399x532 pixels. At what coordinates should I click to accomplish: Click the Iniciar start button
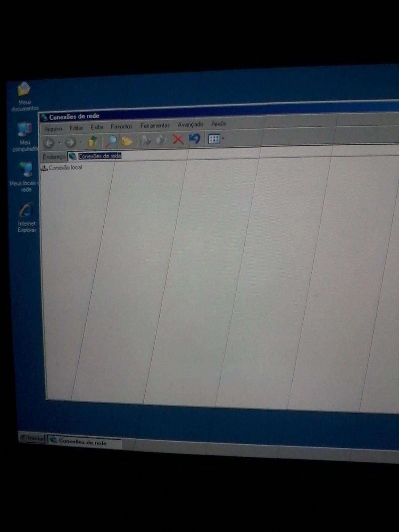[32, 438]
